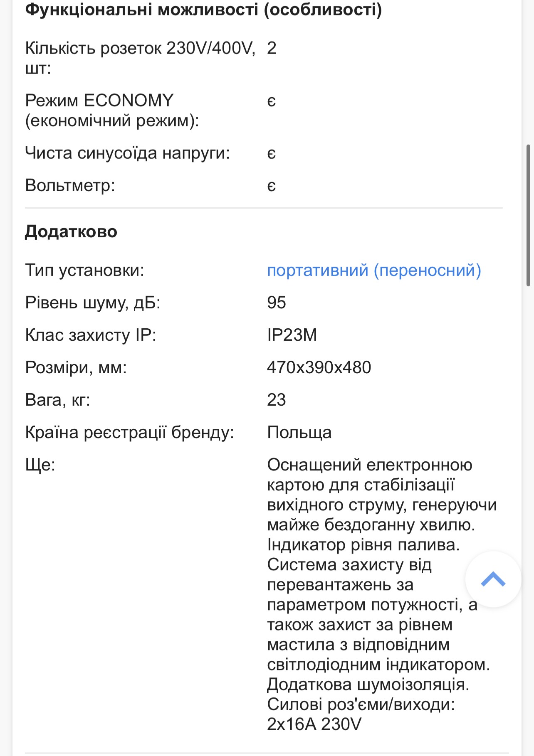Tap the scroll-to-top arrow button

click(493, 579)
